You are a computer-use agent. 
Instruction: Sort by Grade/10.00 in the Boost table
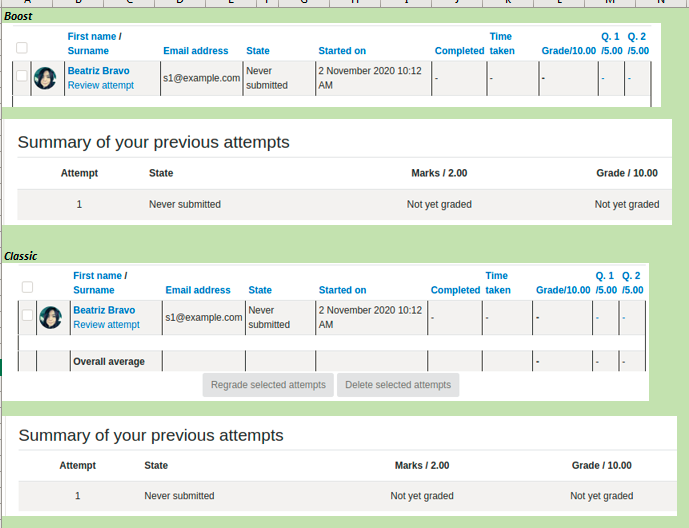[569, 51]
